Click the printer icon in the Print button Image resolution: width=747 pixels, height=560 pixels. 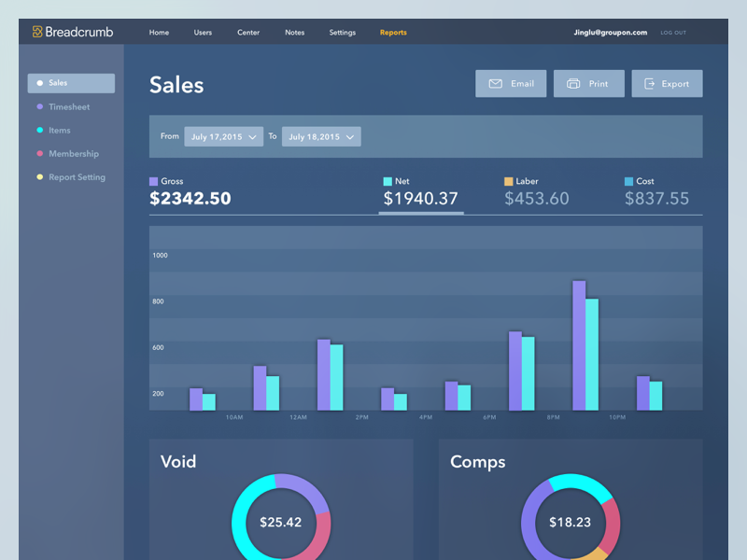(573, 84)
